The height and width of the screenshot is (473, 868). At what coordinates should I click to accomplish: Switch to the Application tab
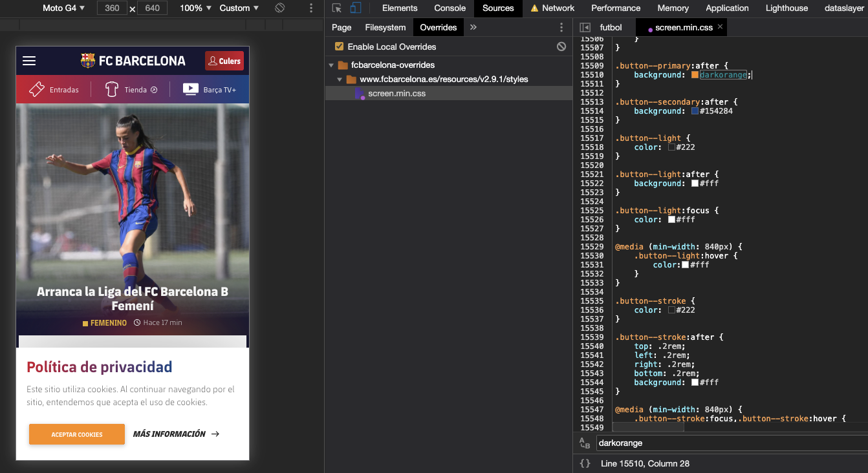tap(727, 8)
